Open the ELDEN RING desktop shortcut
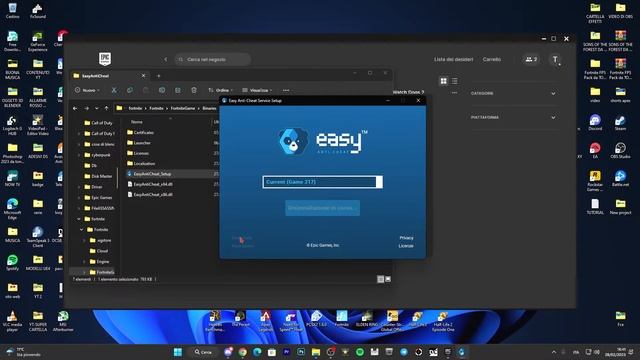640x360 pixels. click(x=367, y=319)
